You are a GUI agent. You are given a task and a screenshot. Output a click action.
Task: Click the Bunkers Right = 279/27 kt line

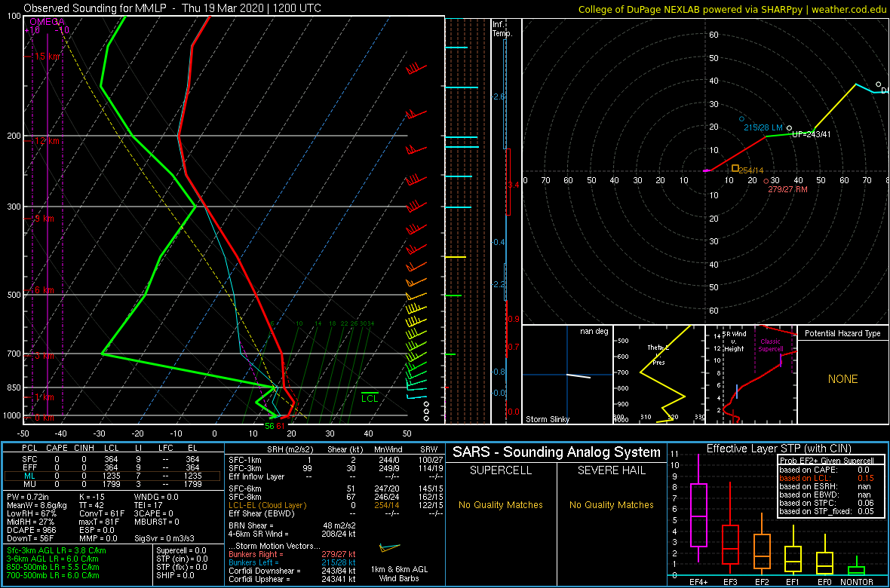click(293, 554)
